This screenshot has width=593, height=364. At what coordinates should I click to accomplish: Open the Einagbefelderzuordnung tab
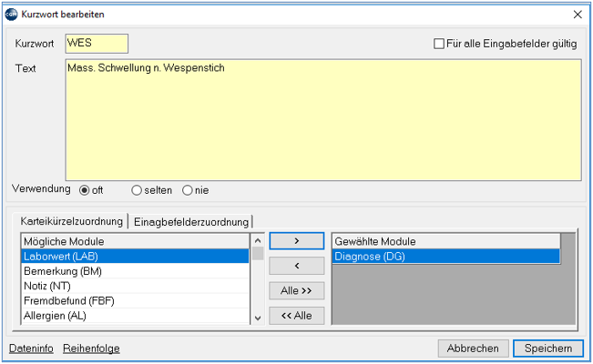coord(191,222)
